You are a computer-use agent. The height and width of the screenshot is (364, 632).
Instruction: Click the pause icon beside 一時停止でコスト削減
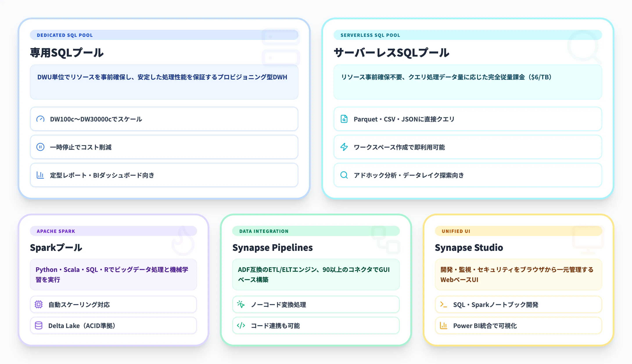pyautogui.click(x=40, y=147)
